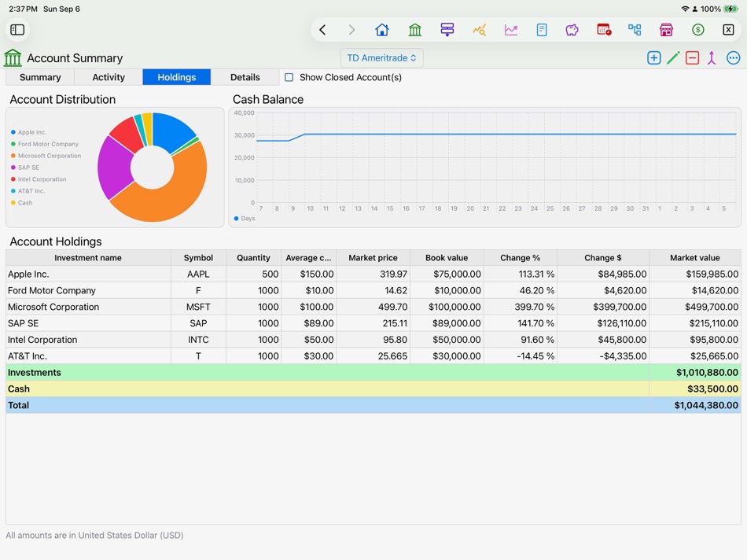Sort by Change % column header

click(521, 258)
